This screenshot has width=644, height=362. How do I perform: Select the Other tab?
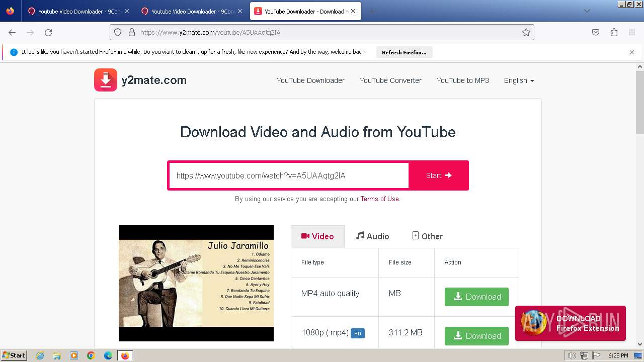point(427,236)
